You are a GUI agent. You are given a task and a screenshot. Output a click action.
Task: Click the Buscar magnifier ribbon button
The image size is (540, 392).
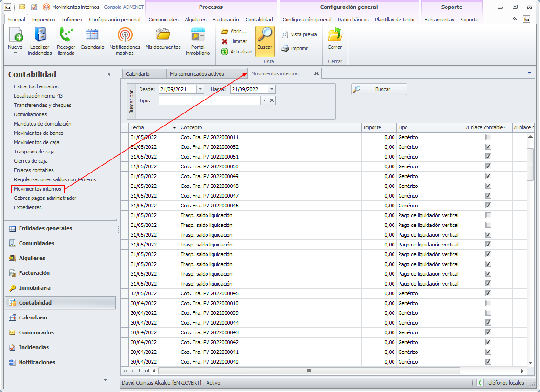coord(265,41)
